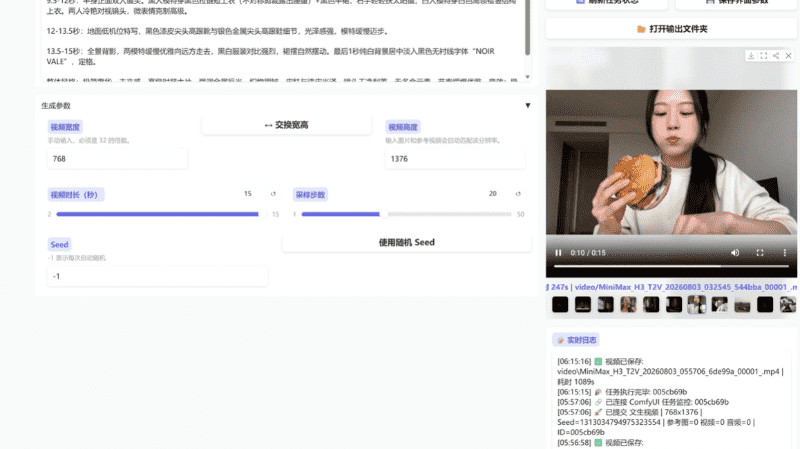Click the prompt line starting 13.5-15秒
Image resolution: width=800 pixels, height=449 pixels.
[270, 56]
